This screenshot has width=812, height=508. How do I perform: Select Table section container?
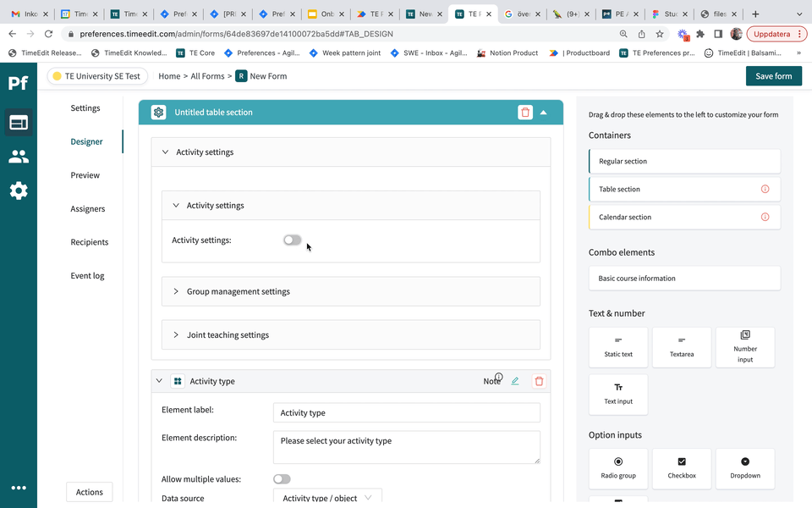(x=684, y=189)
